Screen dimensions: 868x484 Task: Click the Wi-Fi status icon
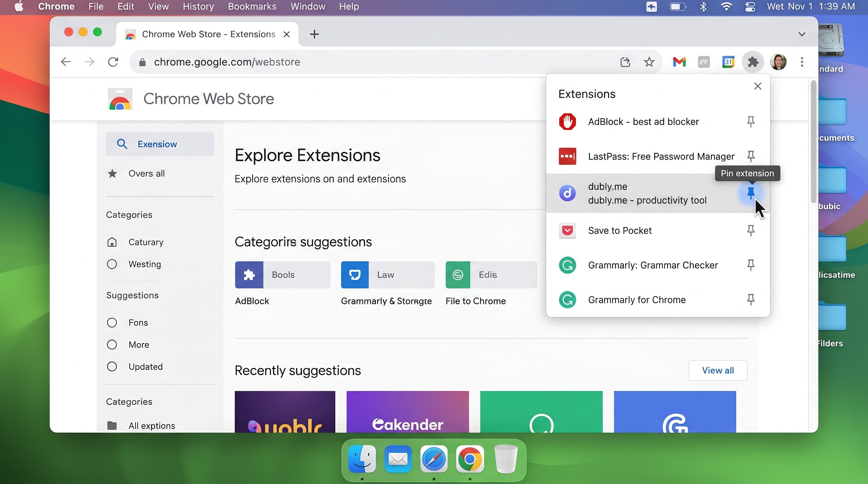click(x=726, y=6)
